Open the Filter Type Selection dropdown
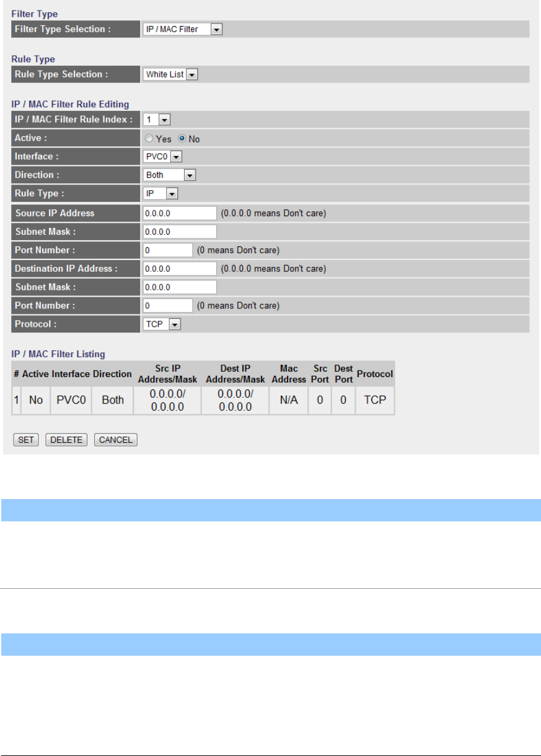Image resolution: width=541 pixels, height=756 pixels. (x=183, y=29)
